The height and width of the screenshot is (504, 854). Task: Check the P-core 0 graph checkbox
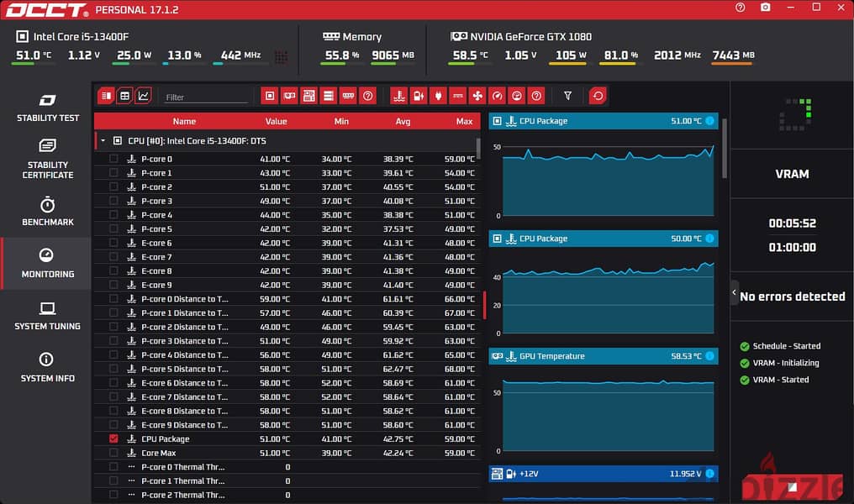pyautogui.click(x=113, y=159)
